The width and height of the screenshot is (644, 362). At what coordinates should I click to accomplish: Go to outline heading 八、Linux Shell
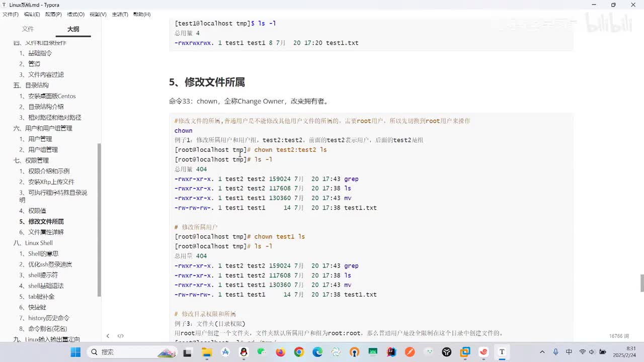tap(33, 243)
